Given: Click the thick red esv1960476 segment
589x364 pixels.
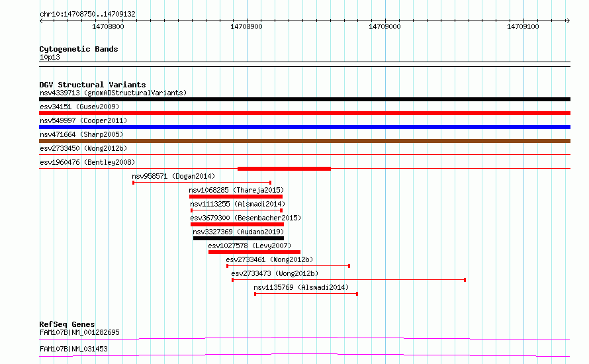Looking at the screenshot, I should click(x=284, y=169).
